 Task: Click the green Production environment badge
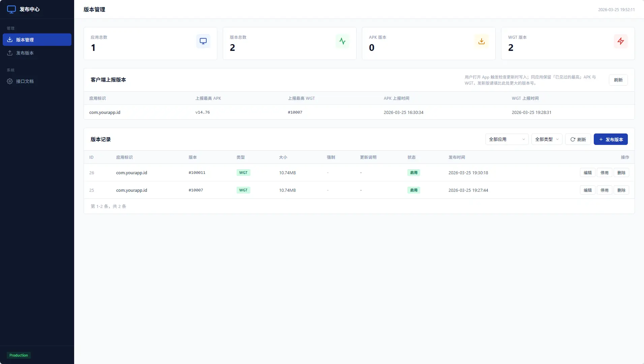(x=19, y=355)
